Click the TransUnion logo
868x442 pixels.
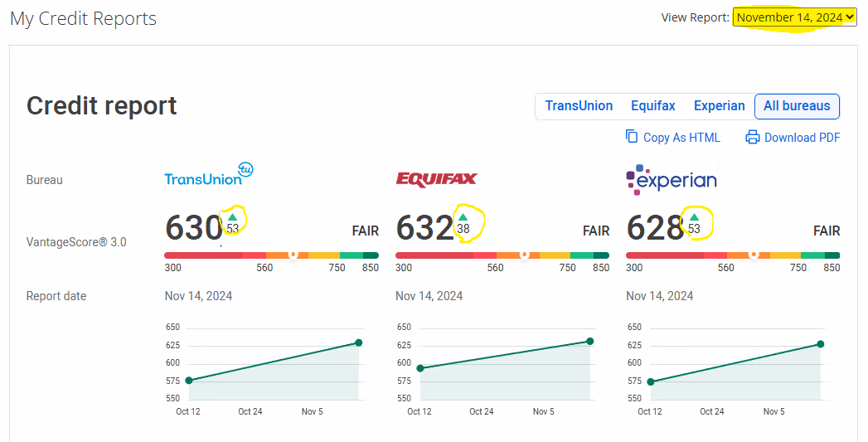(209, 175)
